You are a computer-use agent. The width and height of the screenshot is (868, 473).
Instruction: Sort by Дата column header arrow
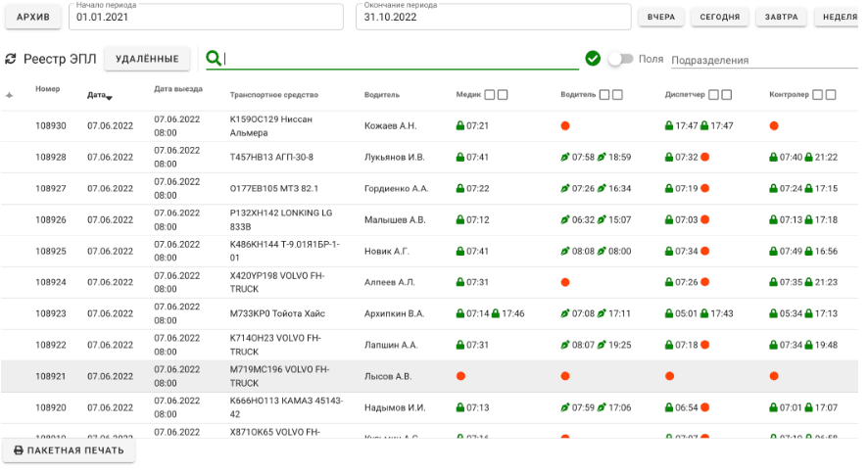tap(109, 97)
